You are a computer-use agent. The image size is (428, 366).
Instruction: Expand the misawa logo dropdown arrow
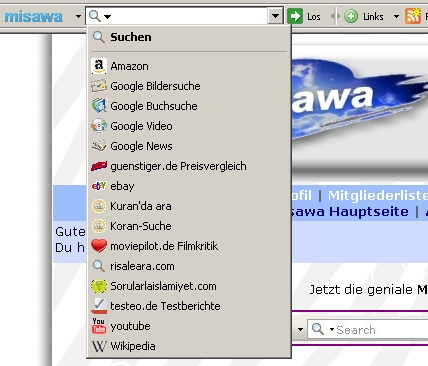pos(78,16)
